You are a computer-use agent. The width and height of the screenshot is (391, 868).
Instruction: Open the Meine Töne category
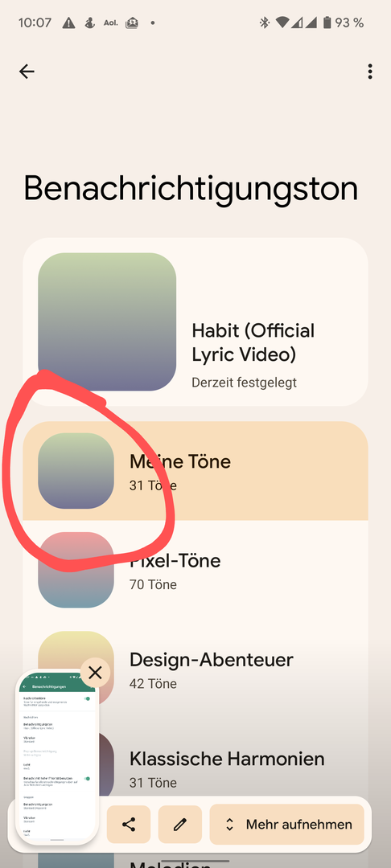(x=195, y=470)
